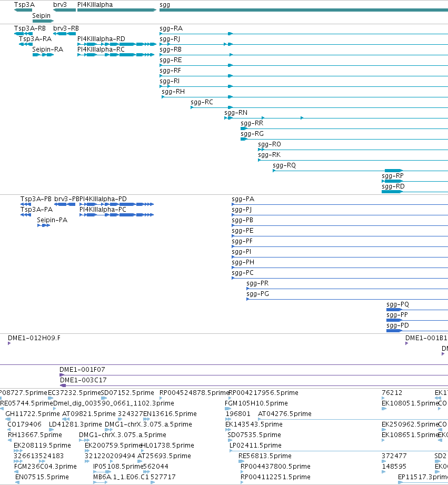Select EST RP004437800.5prime
This screenshot has height=485, width=448.
click(x=275, y=466)
